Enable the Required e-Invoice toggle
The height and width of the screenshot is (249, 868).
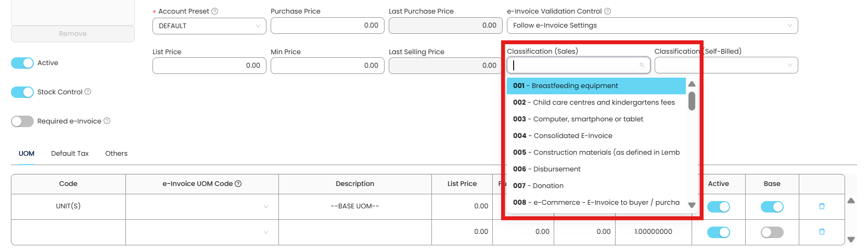[22, 121]
